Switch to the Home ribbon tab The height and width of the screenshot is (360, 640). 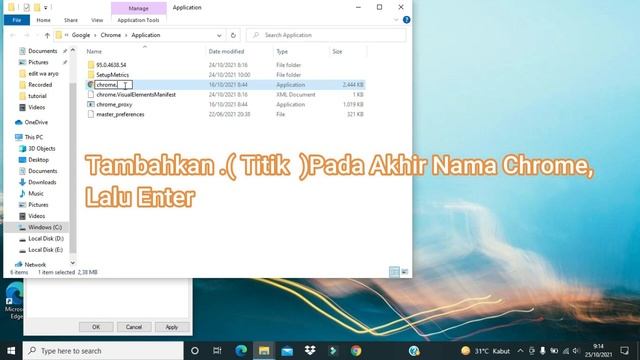tap(43, 20)
